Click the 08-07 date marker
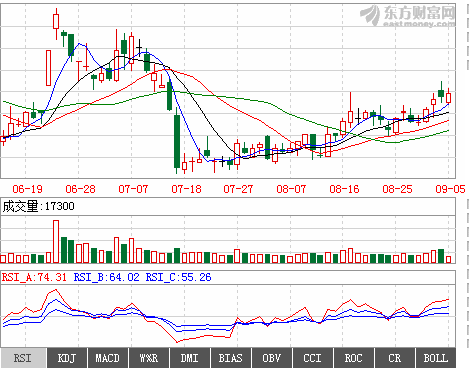 click(291, 189)
